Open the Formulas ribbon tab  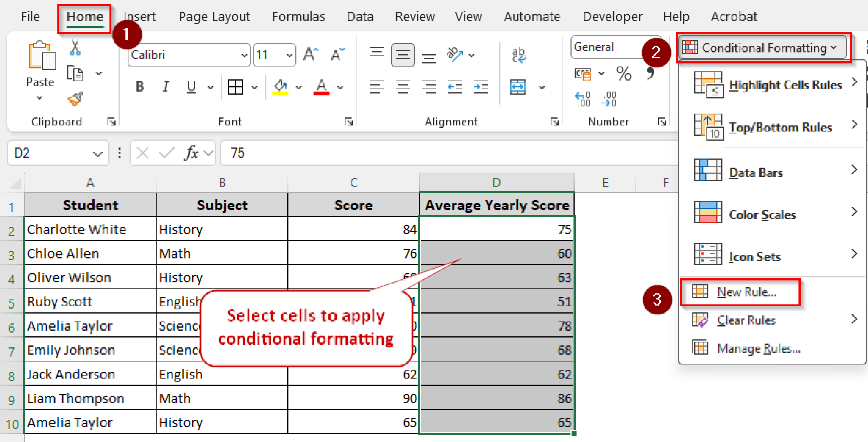tap(298, 17)
